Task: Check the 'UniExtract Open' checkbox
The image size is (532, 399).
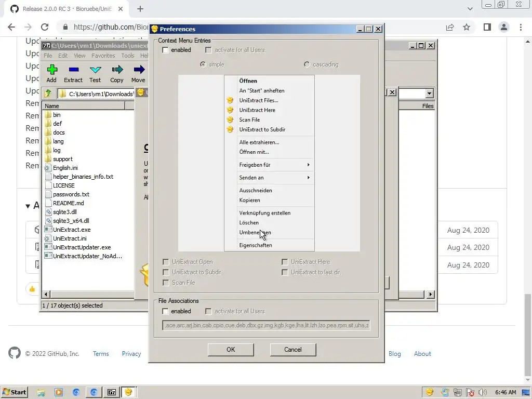Action: pyautogui.click(x=166, y=262)
